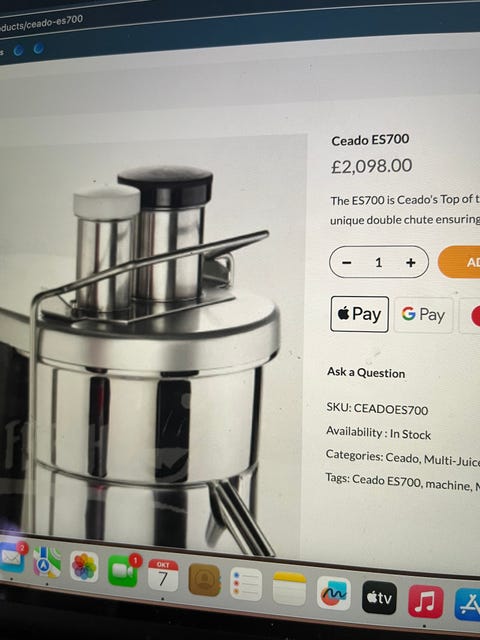Open the Notes app icon

[x=289, y=589]
